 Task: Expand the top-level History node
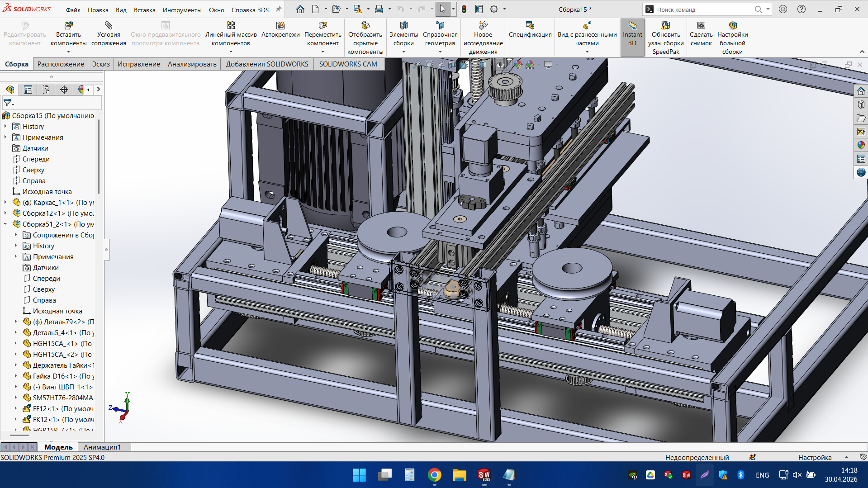5,127
